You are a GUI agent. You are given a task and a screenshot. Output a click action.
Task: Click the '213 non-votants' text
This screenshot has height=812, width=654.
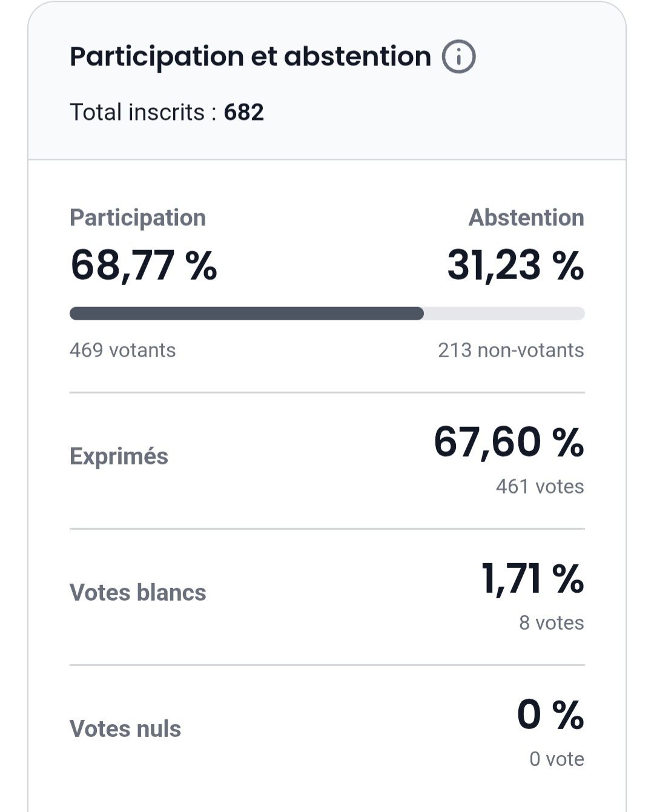pyautogui.click(x=510, y=351)
